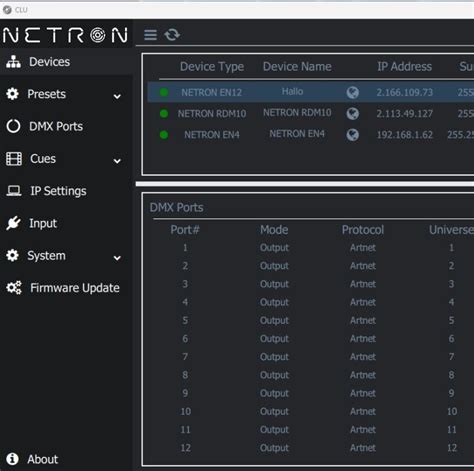
Task: Click the Input plug icon
Action: point(13,223)
